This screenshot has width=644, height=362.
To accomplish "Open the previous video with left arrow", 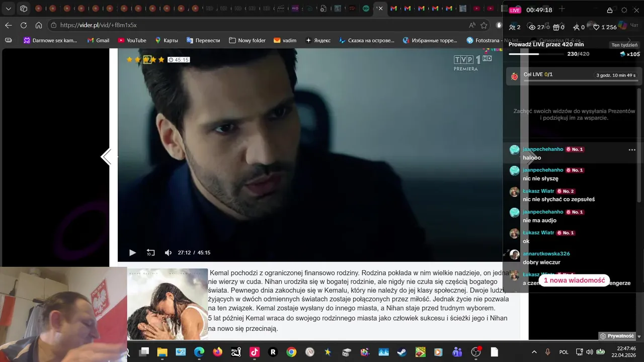I will 106,157.
